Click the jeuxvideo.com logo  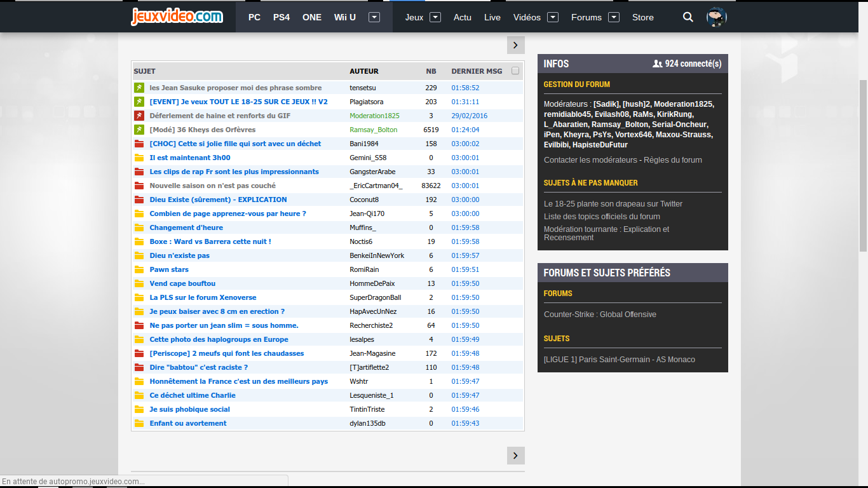177,17
